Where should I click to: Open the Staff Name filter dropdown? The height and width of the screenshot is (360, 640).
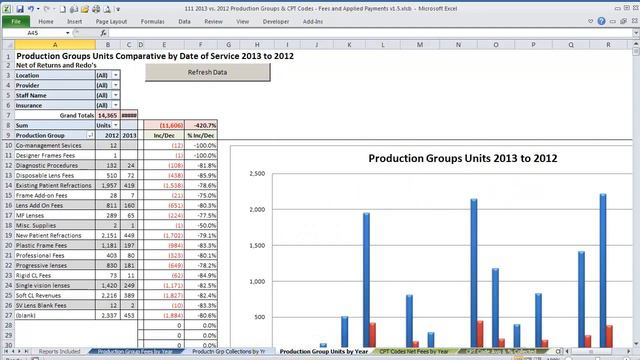coord(116,95)
